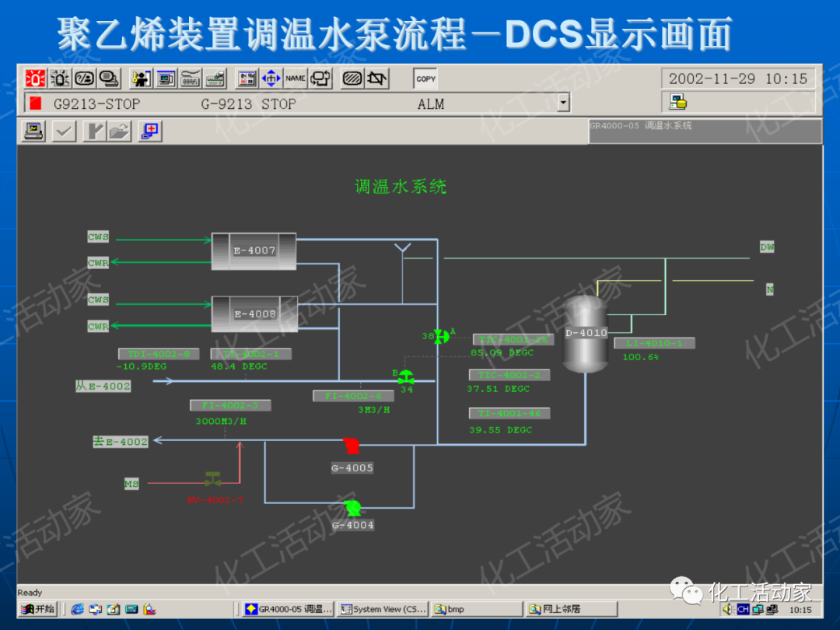Click the 开始 Start button

tap(37, 609)
